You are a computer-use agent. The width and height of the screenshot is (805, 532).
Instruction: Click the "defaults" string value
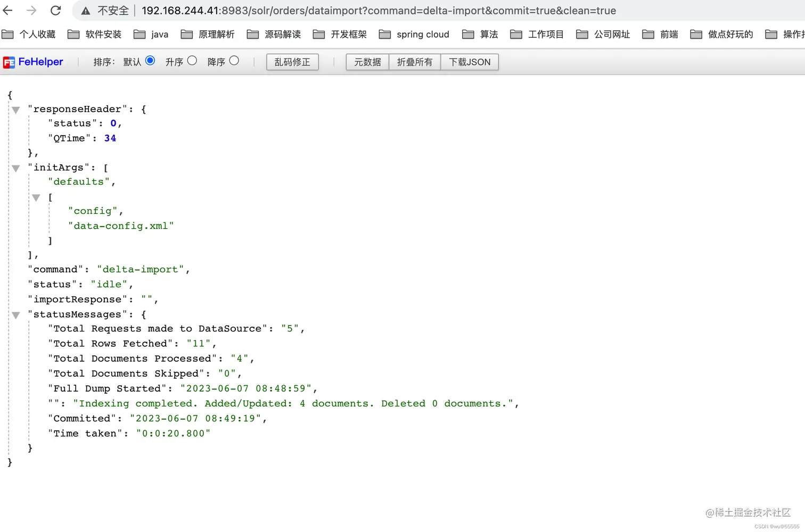point(79,182)
